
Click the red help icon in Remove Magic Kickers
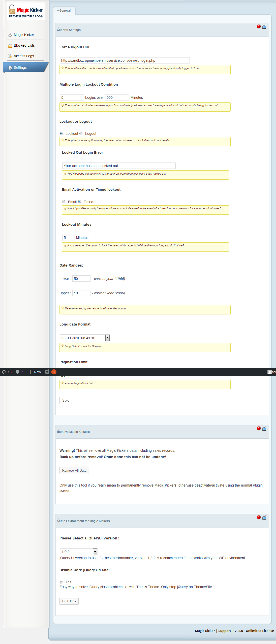(259, 428)
